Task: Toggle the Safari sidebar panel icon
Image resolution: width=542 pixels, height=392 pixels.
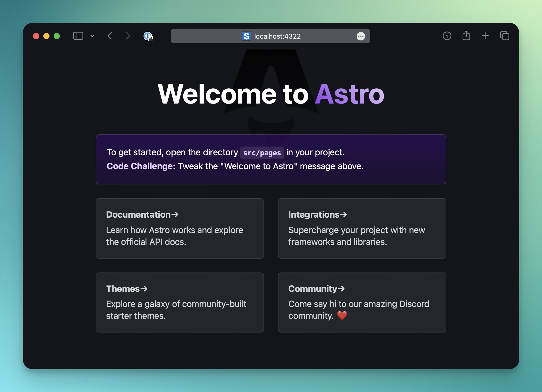Action: click(x=78, y=36)
